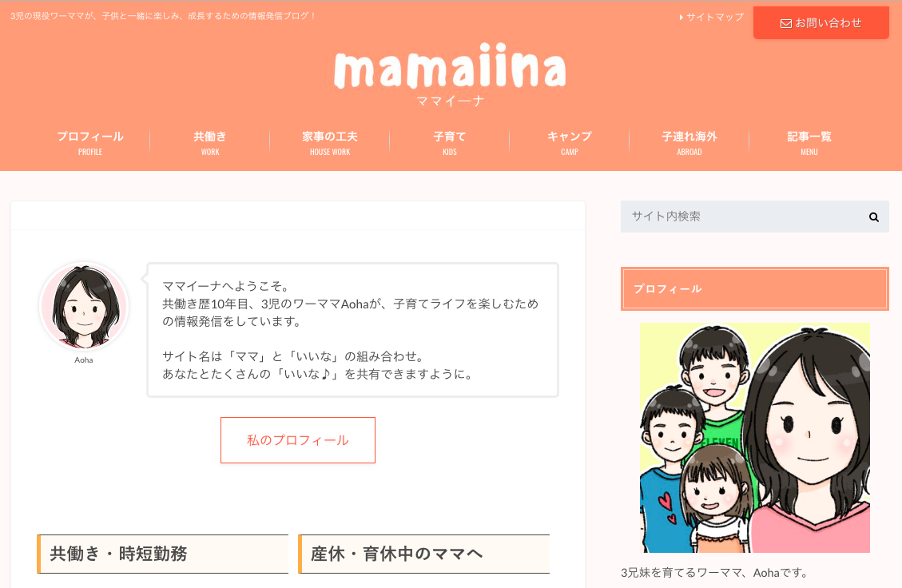902x588 pixels.
Task: Click the Aoha avatar illustration
Action: click(x=84, y=306)
